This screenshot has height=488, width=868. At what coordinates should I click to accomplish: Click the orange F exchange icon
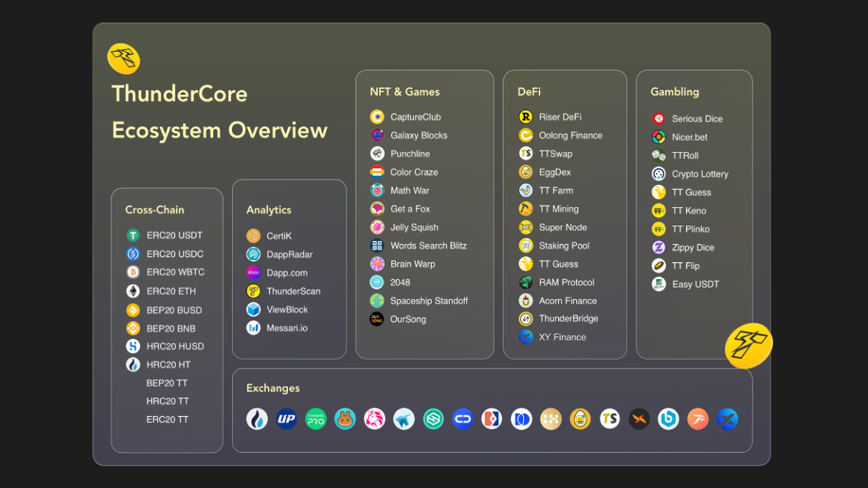(x=698, y=419)
